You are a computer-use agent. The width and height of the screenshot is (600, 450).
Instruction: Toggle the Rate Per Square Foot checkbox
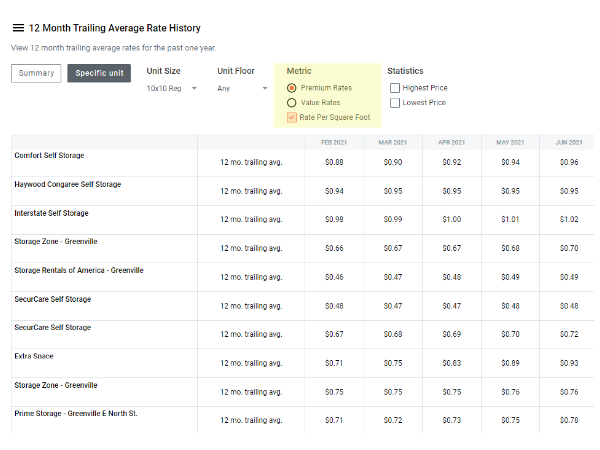click(292, 117)
